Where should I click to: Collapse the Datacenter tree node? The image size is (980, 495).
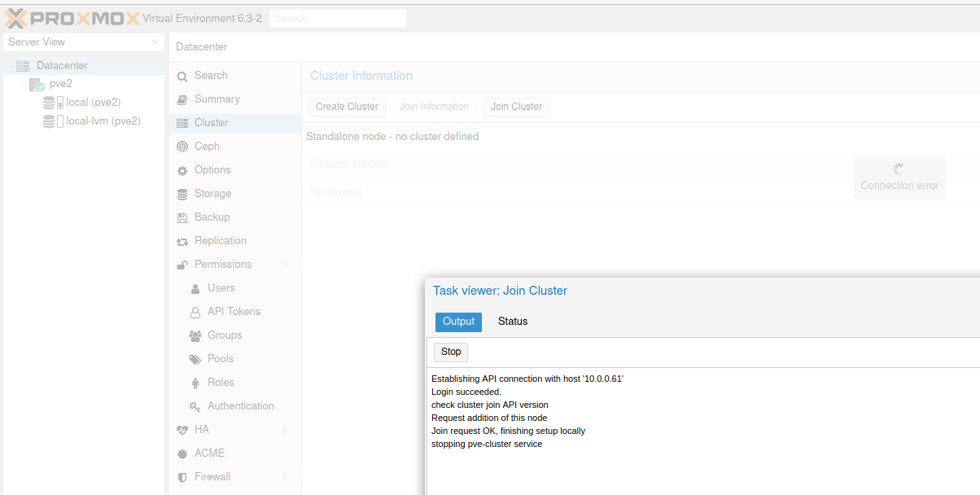(11, 66)
